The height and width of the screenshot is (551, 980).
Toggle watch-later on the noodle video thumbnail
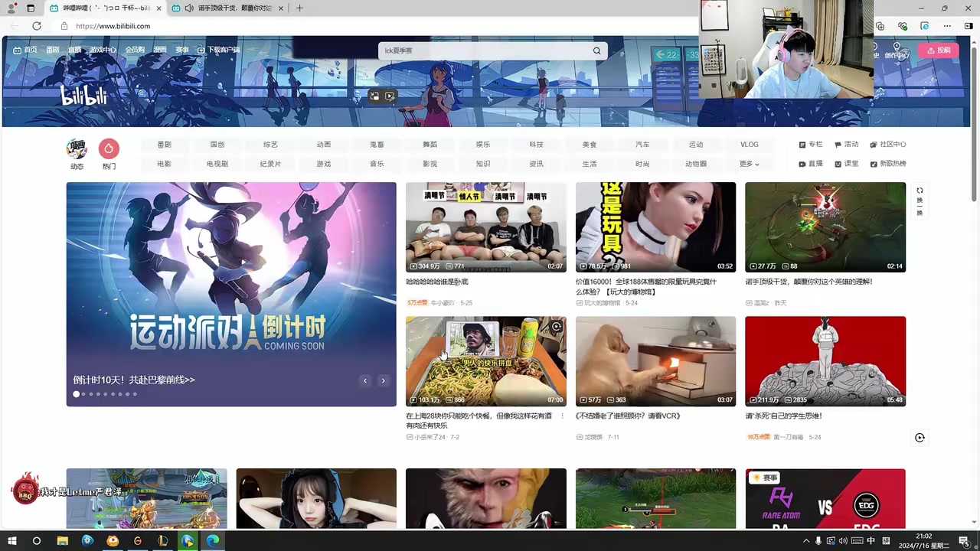(557, 327)
